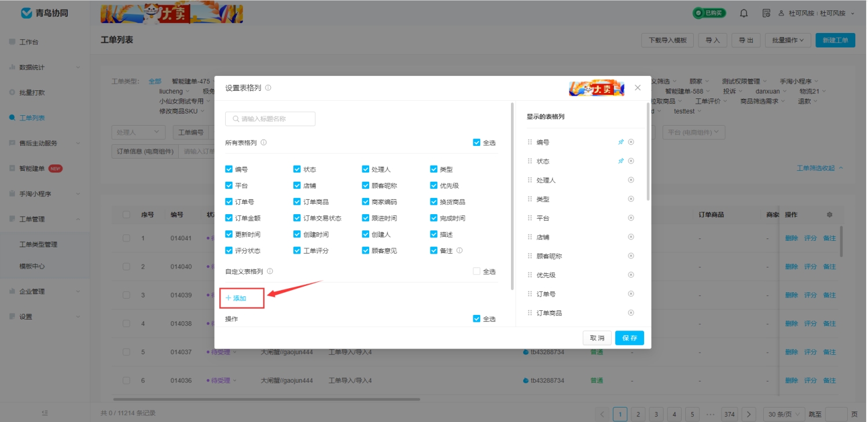Click info icon beside 自定义表格列

(x=270, y=271)
